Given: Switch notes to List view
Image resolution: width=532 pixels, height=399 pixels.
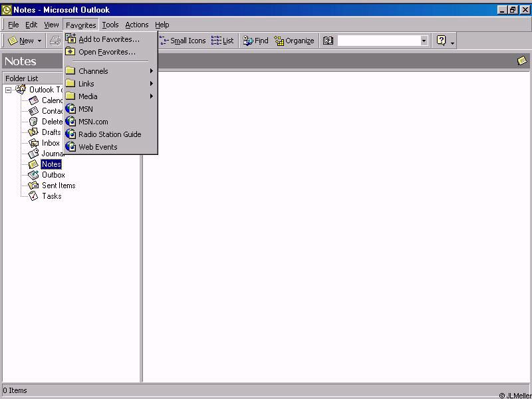Looking at the screenshot, I should [223, 41].
